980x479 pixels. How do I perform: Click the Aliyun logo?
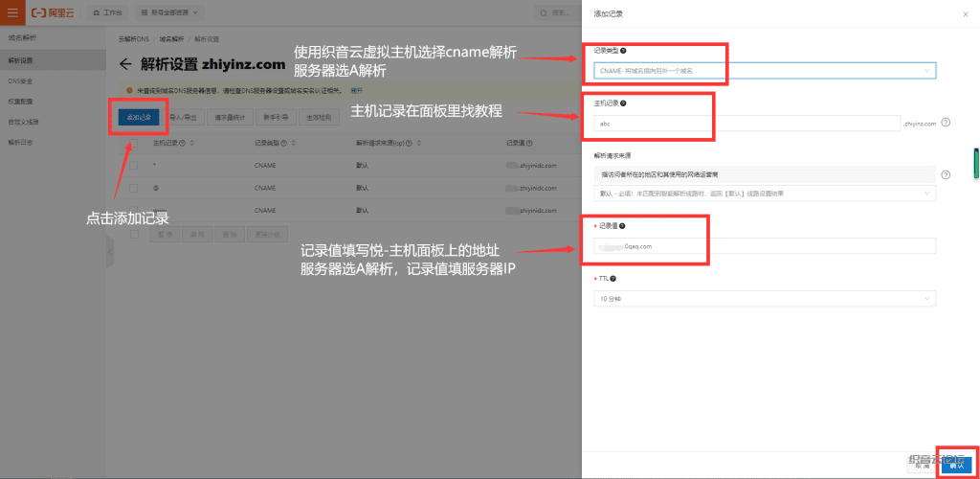53,12
